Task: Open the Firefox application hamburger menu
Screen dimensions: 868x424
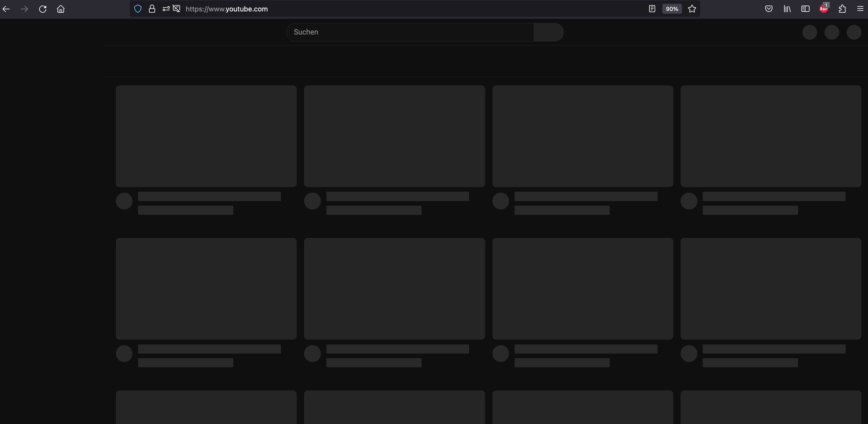Action: click(x=860, y=9)
